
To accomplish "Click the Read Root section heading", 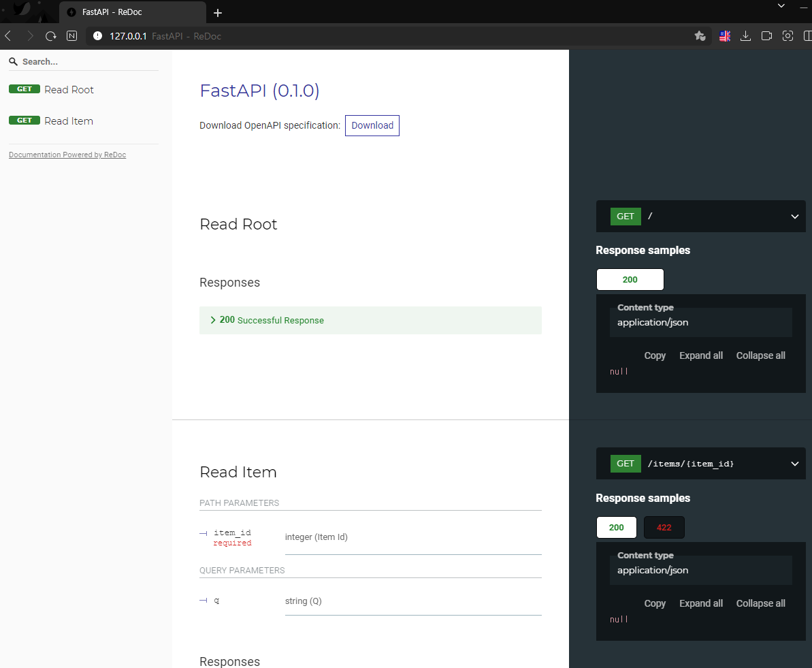I will click(x=238, y=224).
